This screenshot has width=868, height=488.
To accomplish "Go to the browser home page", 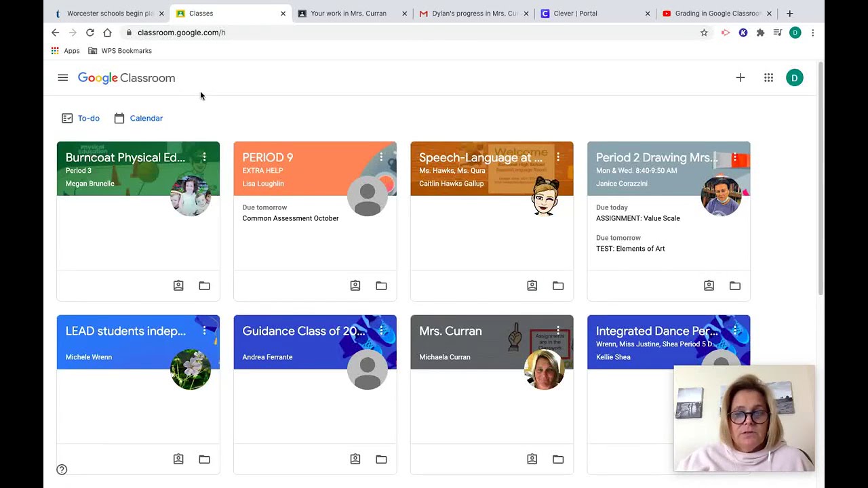I will click(x=107, y=33).
